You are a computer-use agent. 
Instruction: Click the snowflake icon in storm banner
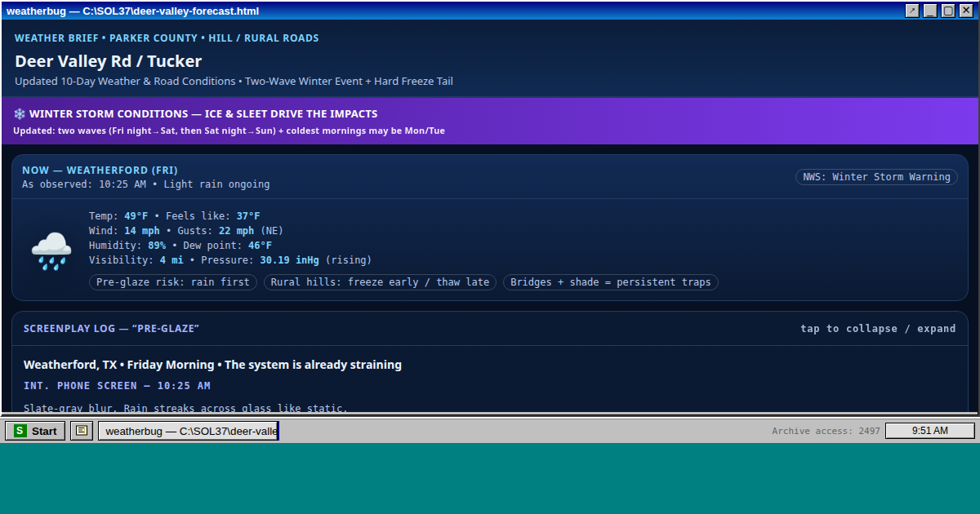pos(20,114)
